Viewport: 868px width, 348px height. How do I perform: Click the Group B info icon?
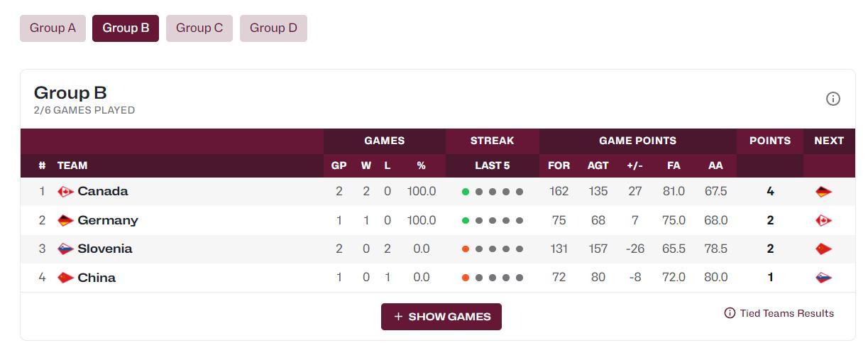[833, 99]
